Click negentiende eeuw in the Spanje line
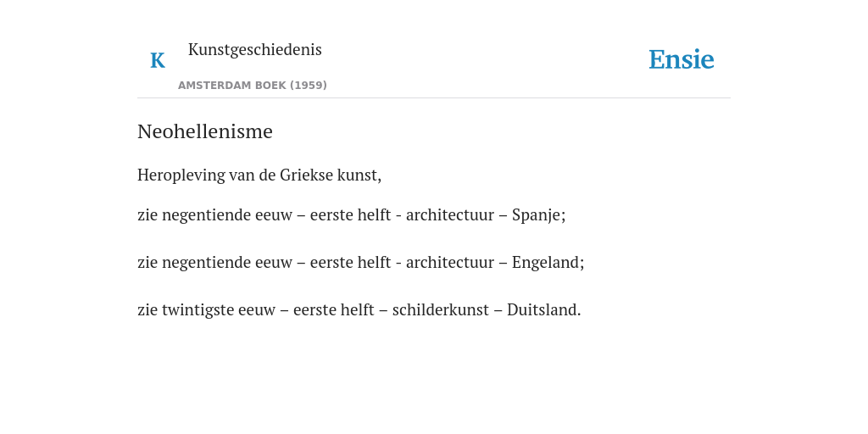The height and width of the screenshot is (434, 868). click(x=227, y=214)
